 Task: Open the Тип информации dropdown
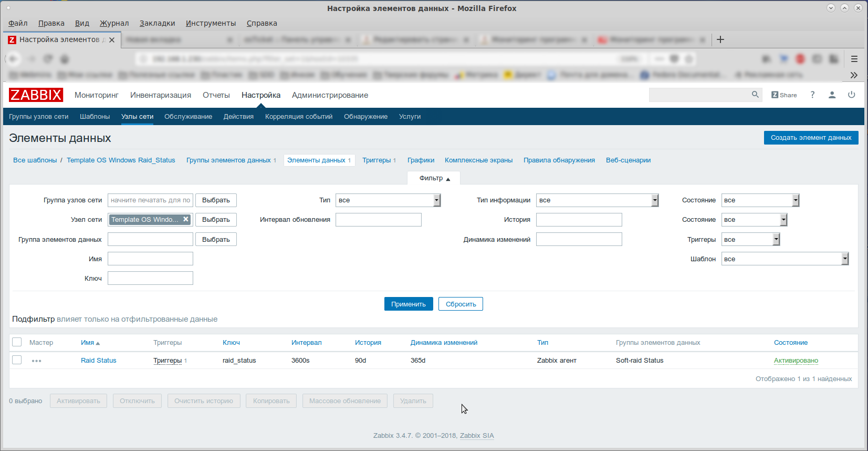tap(597, 200)
